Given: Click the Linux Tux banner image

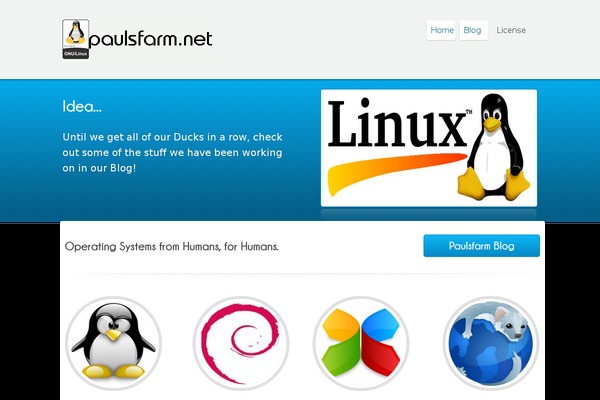Looking at the screenshot, I should click(x=429, y=148).
